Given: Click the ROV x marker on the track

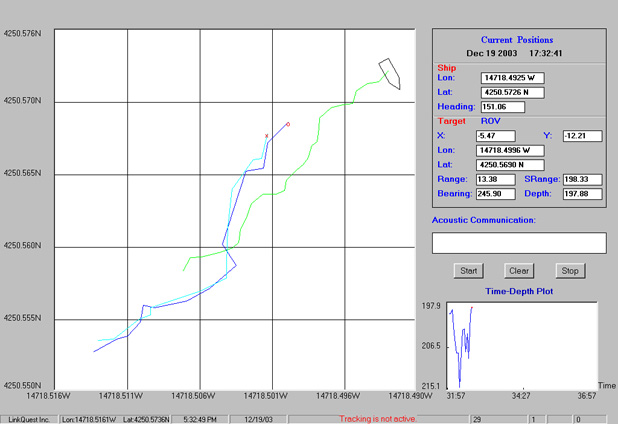Looking at the screenshot, I should coord(266,135).
